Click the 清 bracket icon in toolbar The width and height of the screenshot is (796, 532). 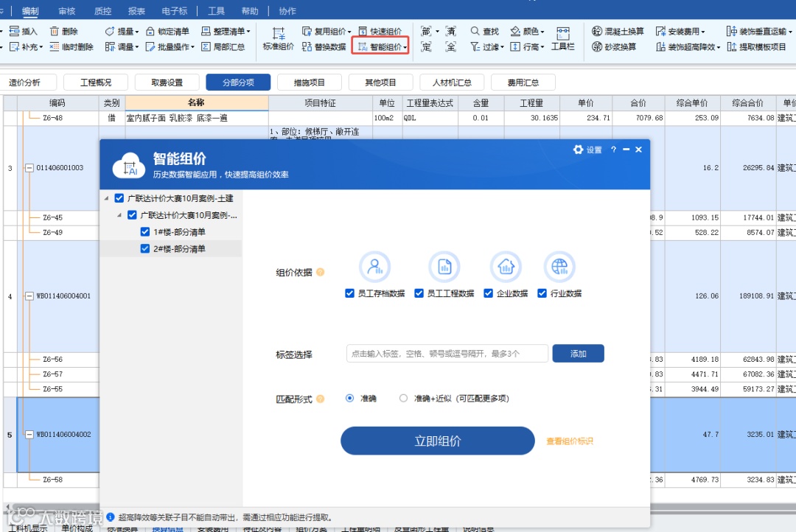pyautogui.click(x=451, y=32)
